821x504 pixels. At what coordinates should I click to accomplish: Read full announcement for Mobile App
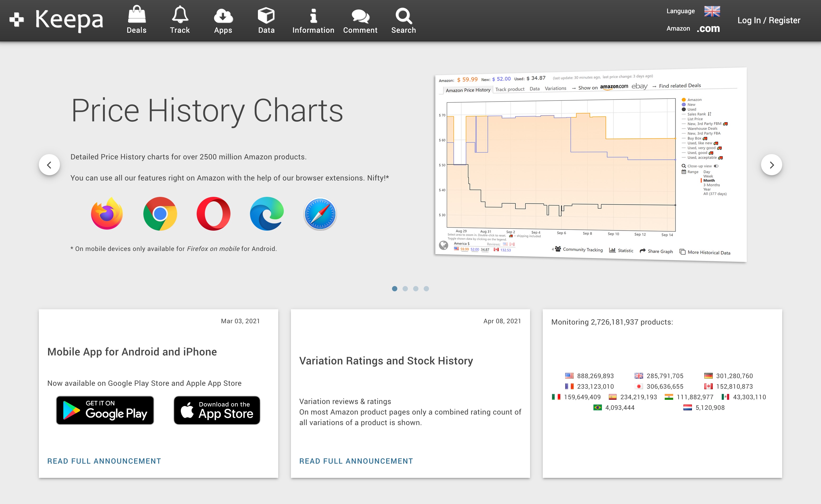(x=104, y=461)
